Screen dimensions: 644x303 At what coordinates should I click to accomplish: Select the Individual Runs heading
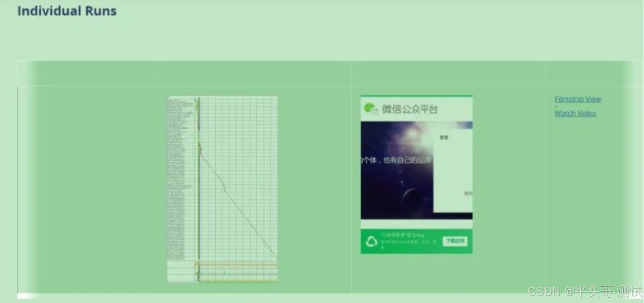click(x=67, y=11)
